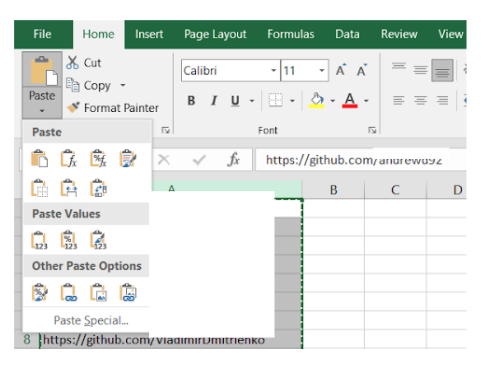
Task: Open the Clipboard pane launcher
Action: click(x=165, y=130)
